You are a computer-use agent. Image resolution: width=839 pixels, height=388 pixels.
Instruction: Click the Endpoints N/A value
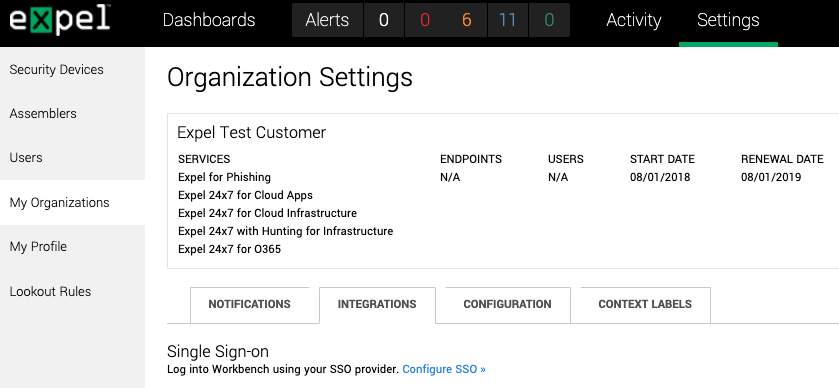click(x=450, y=177)
